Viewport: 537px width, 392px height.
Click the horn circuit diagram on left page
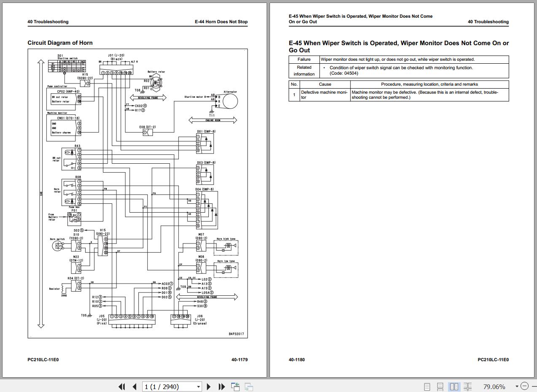pyautogui.click(x=138, y=193)
